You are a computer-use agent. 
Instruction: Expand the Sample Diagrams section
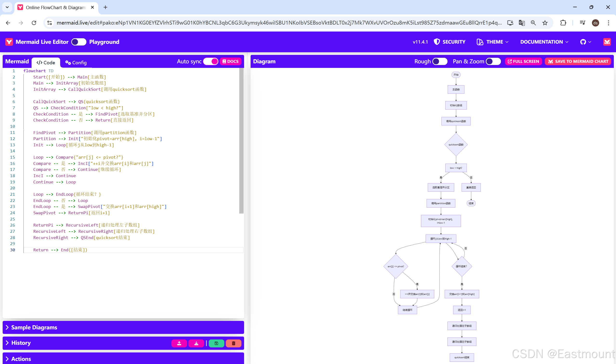click(34, 327)
